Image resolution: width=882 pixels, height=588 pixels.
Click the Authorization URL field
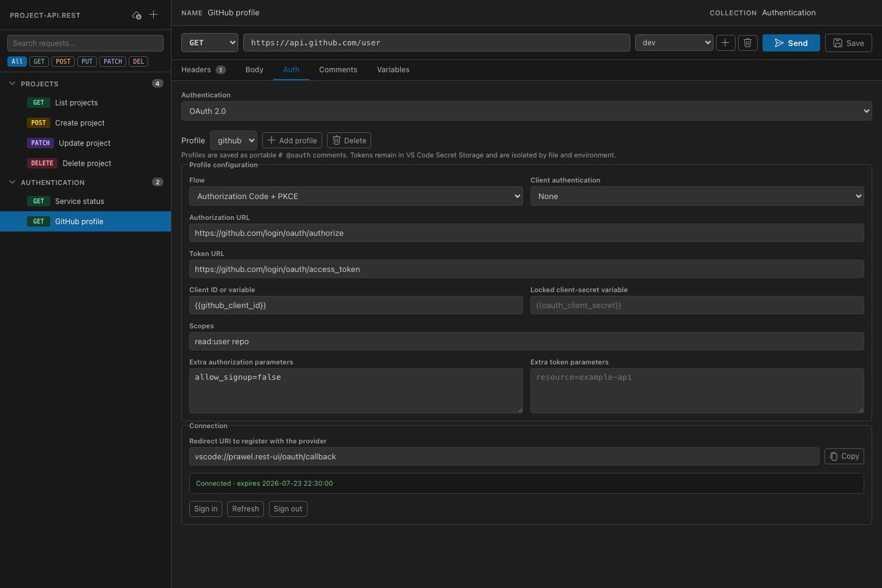[x=527, y=233]
